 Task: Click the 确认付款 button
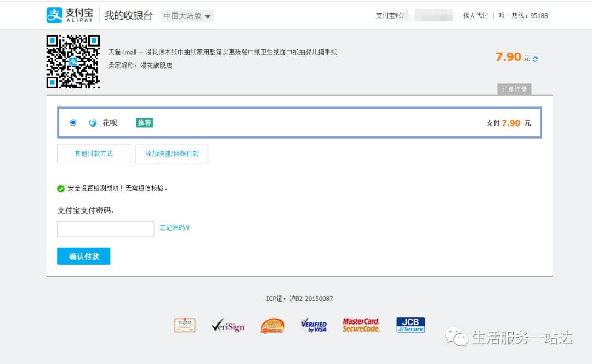pos(83,257)
